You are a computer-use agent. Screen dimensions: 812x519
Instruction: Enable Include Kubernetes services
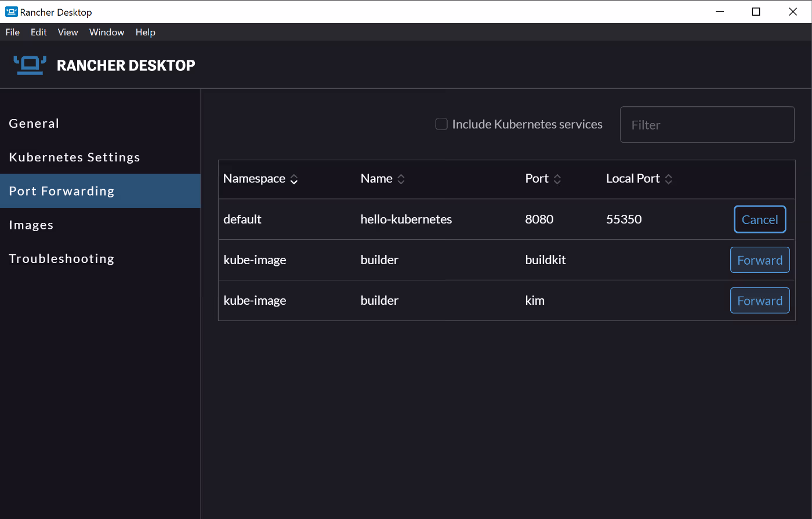pyautogui.click(x=441, y=124)
